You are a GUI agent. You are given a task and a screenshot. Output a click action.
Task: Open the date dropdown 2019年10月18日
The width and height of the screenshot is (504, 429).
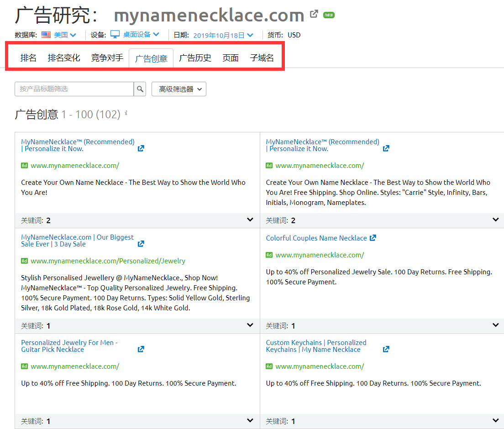[x=223, y=35]
